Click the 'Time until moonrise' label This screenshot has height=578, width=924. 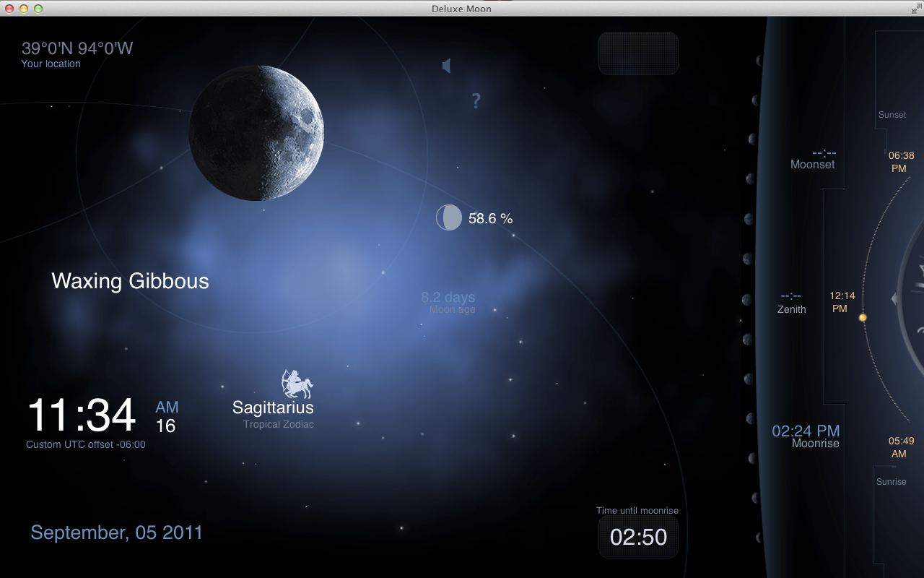coord(637,510)
